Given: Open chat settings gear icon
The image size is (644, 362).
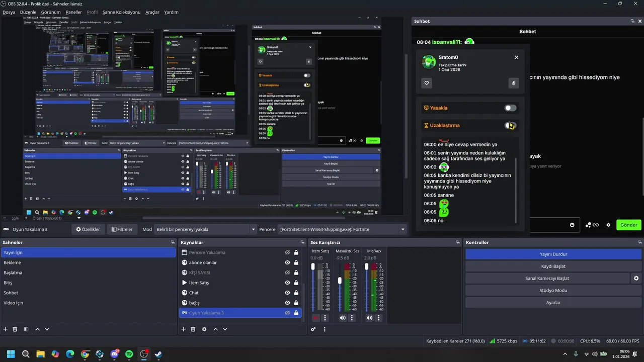Looking at the screenshot, I should [608, 225].
